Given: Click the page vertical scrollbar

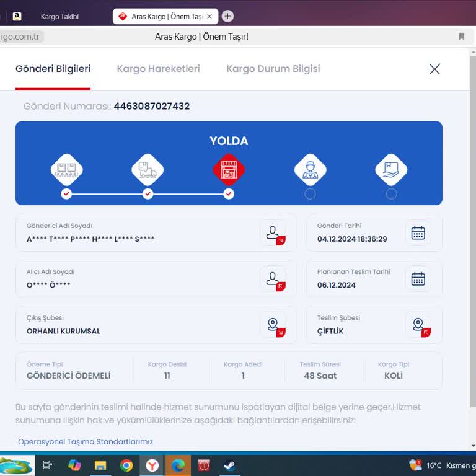Looking at the screenshot, I should coord(473,231).
